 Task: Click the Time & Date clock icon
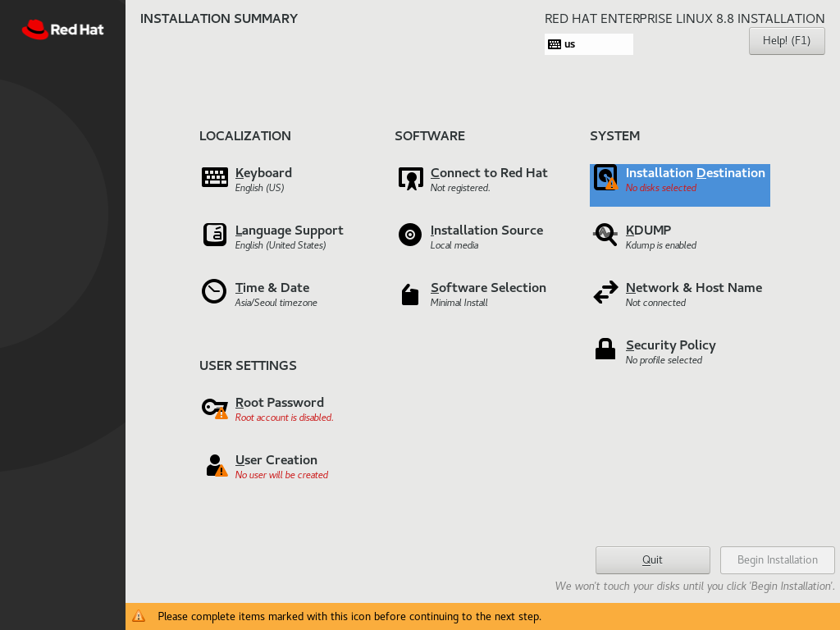[x=214, y=292]
